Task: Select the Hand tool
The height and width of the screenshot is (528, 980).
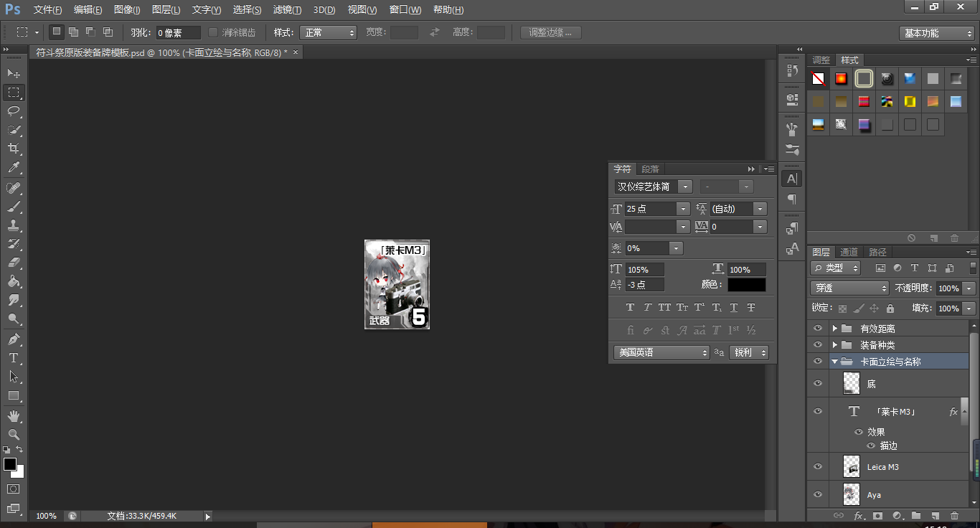Action: point(14,415)
